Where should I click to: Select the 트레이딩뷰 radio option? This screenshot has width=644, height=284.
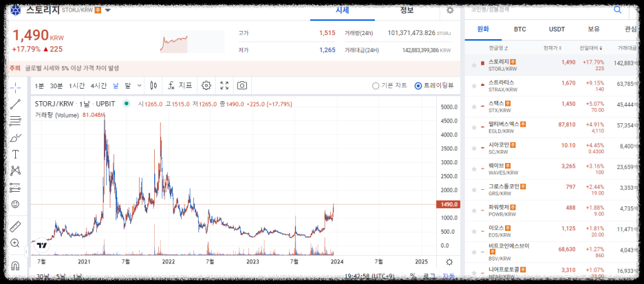(435, 86)
